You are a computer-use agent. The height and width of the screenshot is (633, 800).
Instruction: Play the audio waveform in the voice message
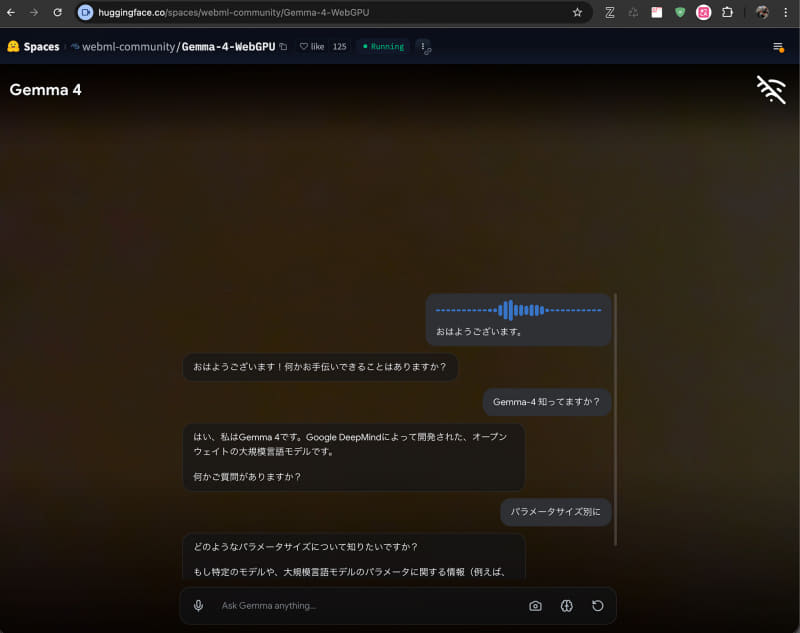coord(517,308)
